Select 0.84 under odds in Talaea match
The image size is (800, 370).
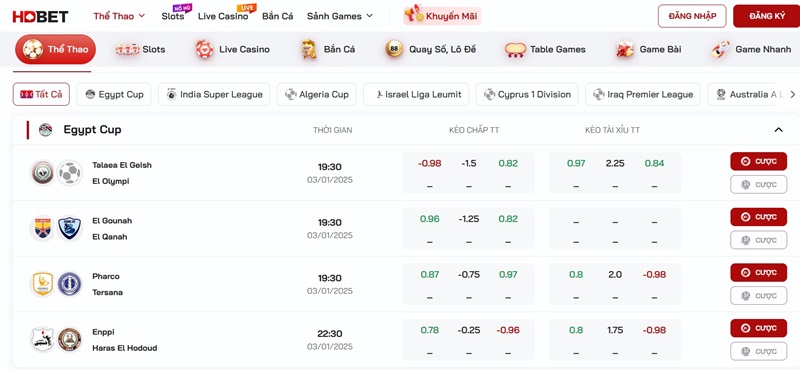point(654,163)
